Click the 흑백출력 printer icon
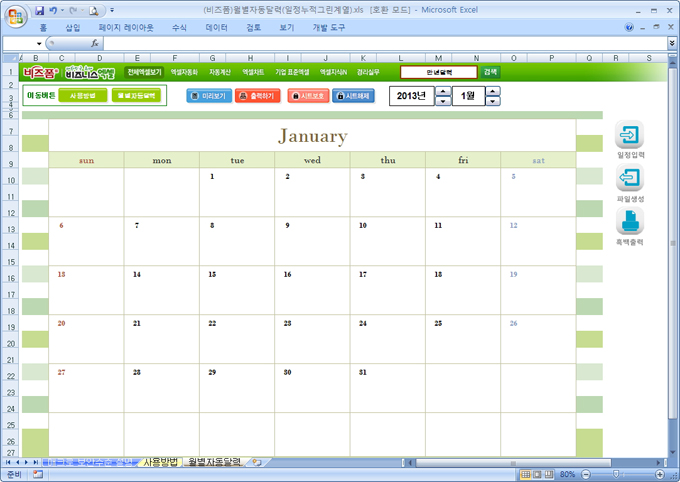The image size is (680, 482). (630, 221)
